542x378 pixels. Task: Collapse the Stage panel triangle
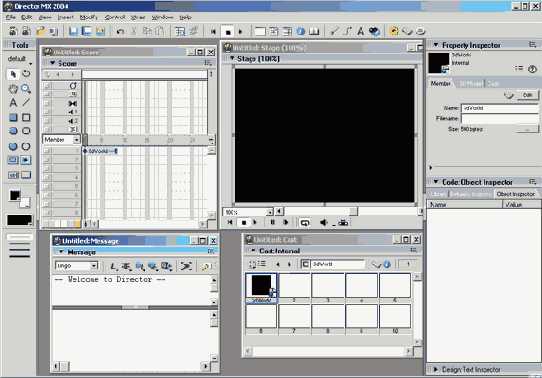[x=232, y=58]
